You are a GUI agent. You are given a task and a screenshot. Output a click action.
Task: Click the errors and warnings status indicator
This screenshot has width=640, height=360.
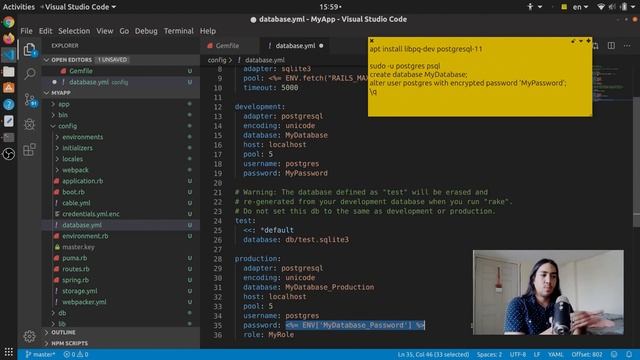click(x=76, y=354)
